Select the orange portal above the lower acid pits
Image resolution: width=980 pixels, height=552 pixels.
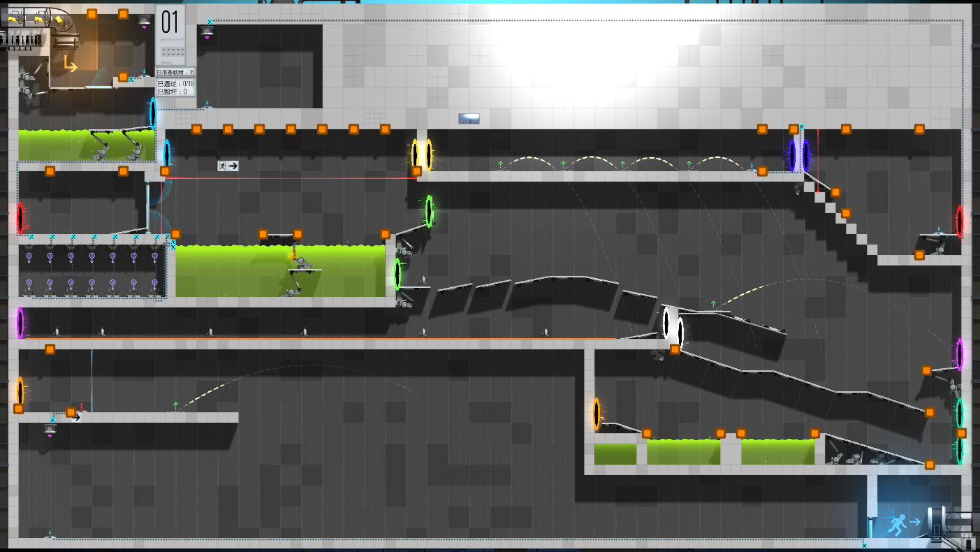click(597, 414)
